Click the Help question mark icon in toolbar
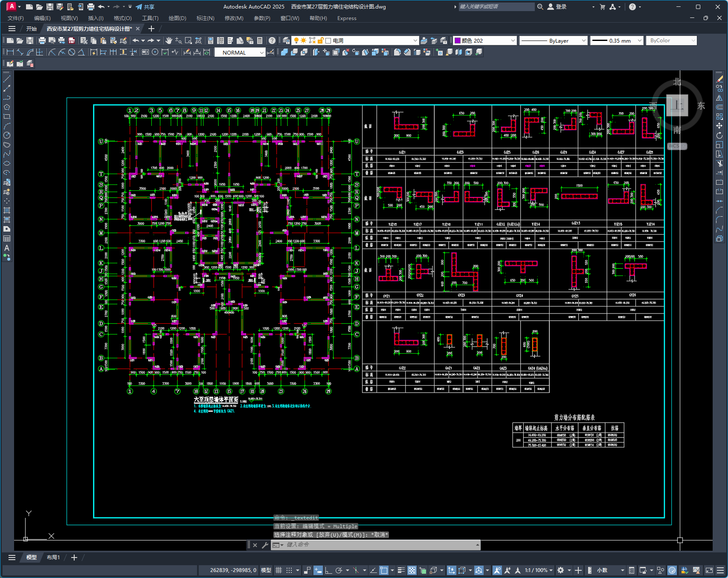 (272, 41)
